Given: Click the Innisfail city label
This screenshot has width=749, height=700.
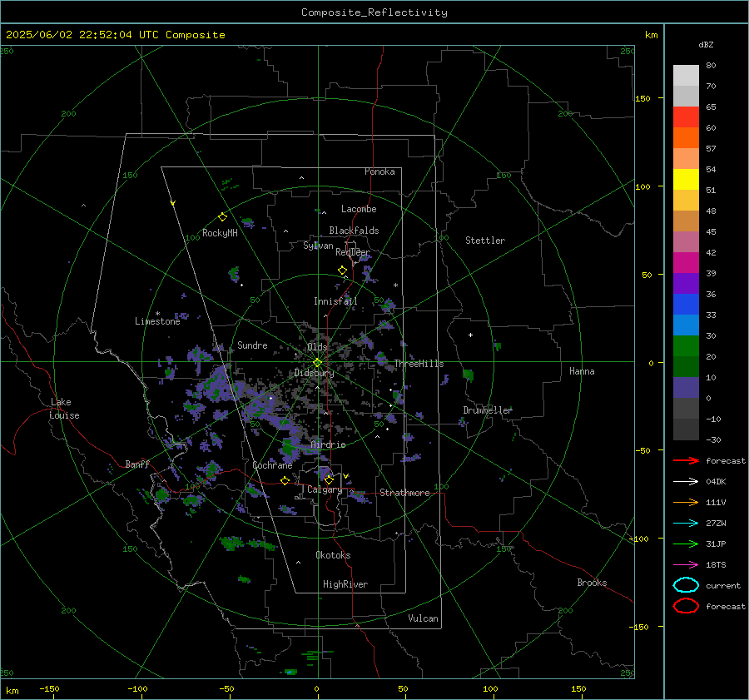Looking at the screenshot, I should (x=335, y=301).
